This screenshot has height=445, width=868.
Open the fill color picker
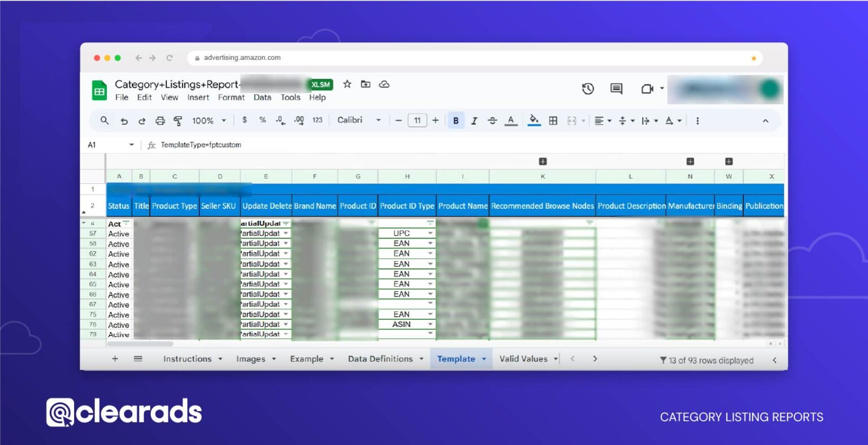[x=534, y=120]
